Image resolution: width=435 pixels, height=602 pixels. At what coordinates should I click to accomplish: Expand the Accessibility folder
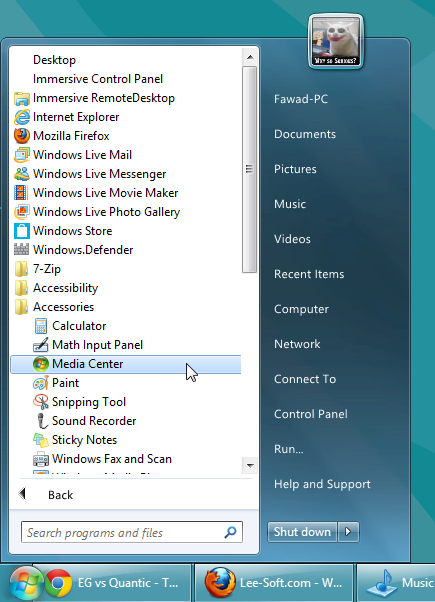(56, 288)
